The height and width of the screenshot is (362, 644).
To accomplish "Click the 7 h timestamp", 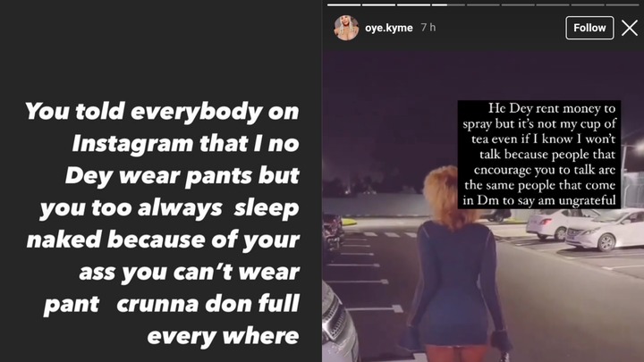I will coord(428,28).
